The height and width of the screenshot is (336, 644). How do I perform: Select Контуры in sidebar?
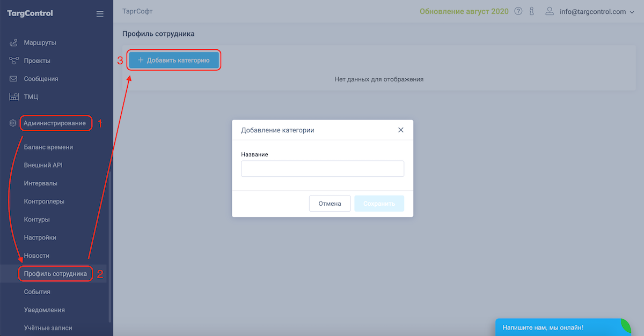(x=37, y=220)
